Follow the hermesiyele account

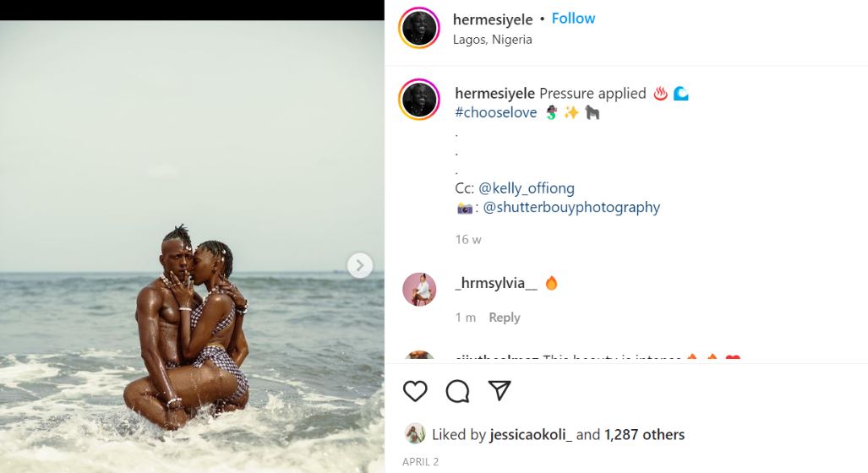(573, 19)
